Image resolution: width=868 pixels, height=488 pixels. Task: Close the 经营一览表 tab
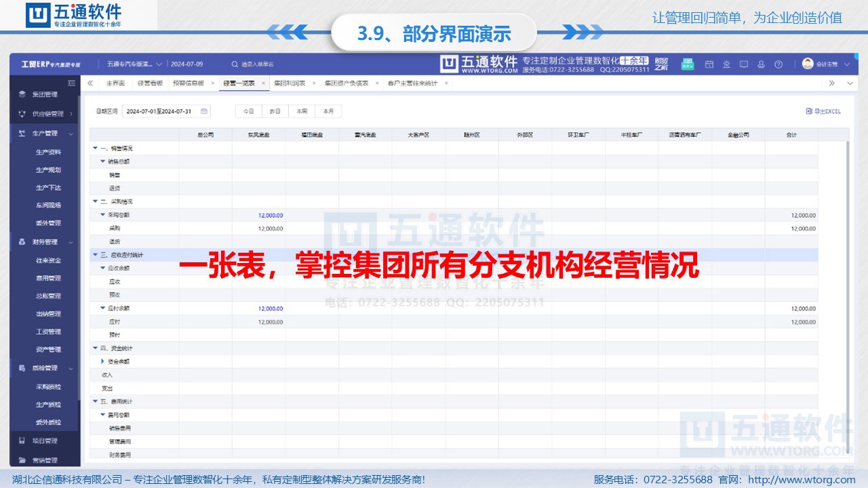click(x=263, y=83)
